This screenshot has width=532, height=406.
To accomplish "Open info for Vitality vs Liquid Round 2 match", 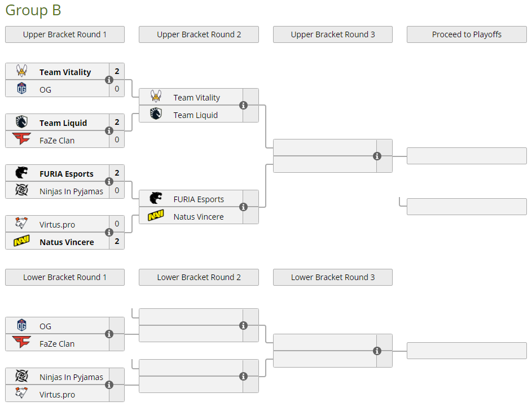I will [x=243, y=106].
